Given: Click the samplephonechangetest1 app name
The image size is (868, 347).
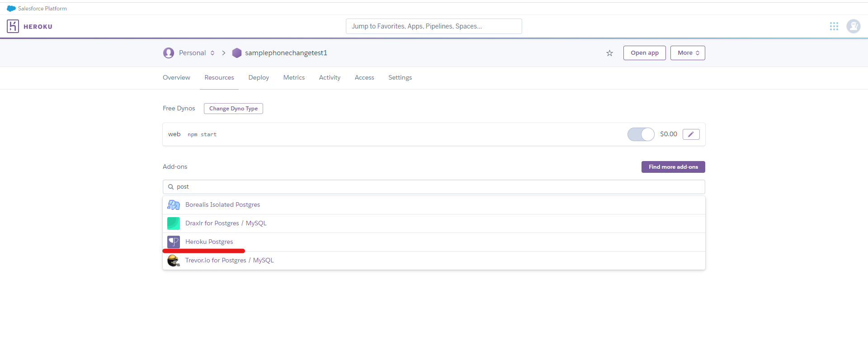Looking at the screenshot, I should pyautogui.click(x=286, y=53).
